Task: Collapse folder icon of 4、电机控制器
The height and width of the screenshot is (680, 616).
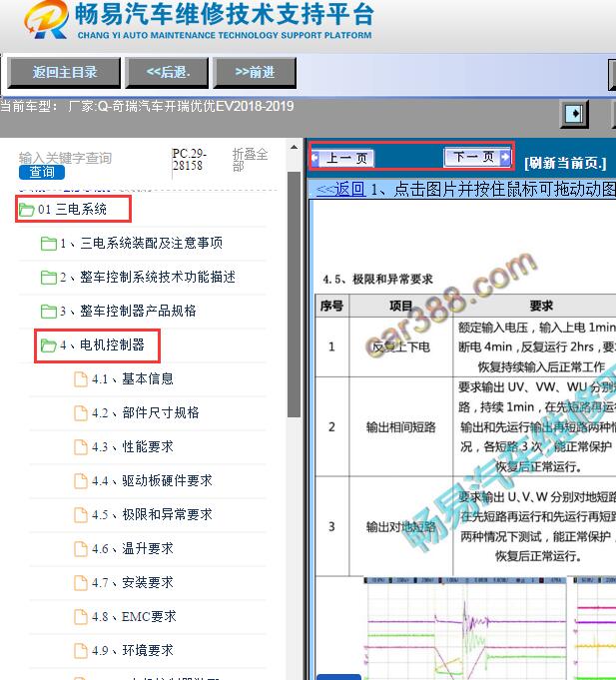Action: point(49,345)
